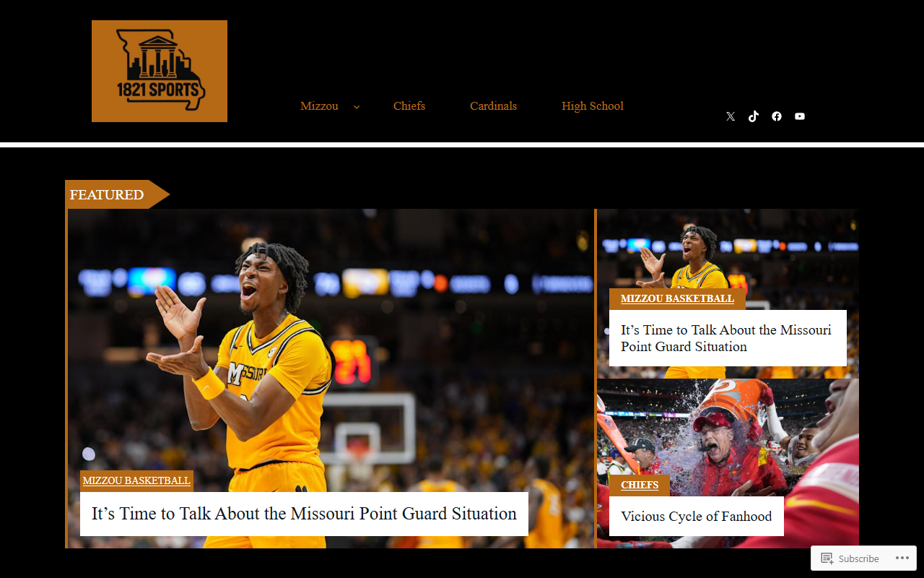This screenshot has height=578, width=924.
Task: Visit the TikTok social icon
Action: click(754, 116)
